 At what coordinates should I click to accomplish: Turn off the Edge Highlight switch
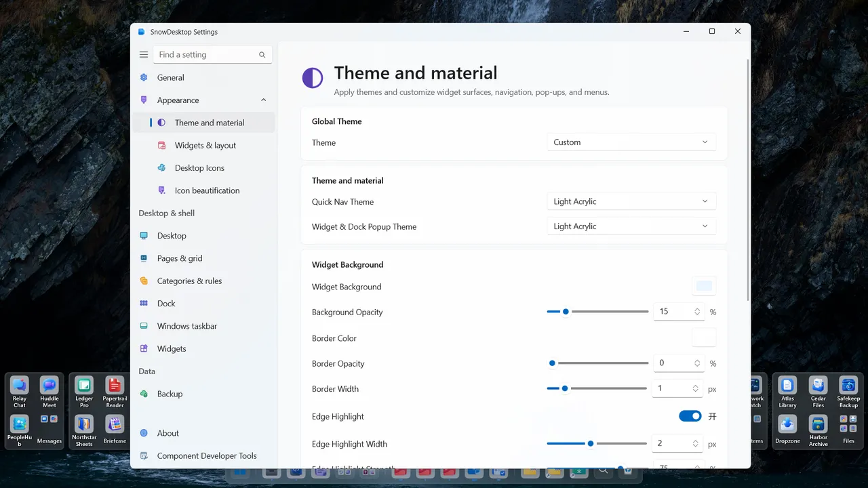pyautogui.click(x=690, y=416)
